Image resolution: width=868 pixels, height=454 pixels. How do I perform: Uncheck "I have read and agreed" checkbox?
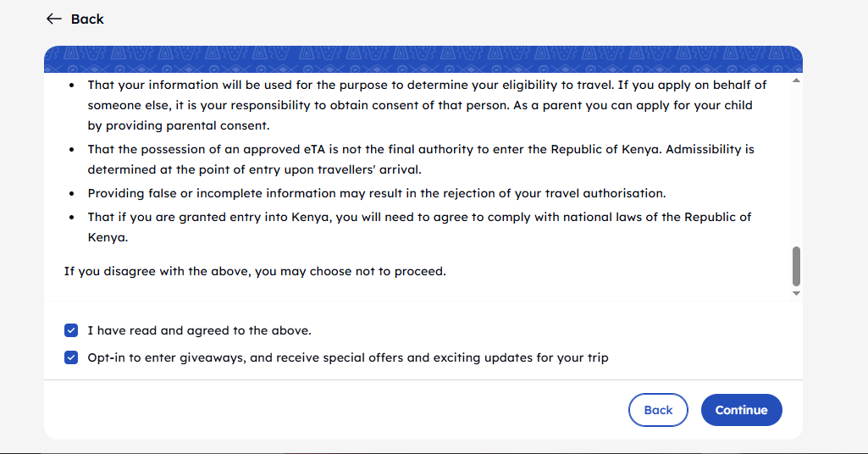[71, 330]
